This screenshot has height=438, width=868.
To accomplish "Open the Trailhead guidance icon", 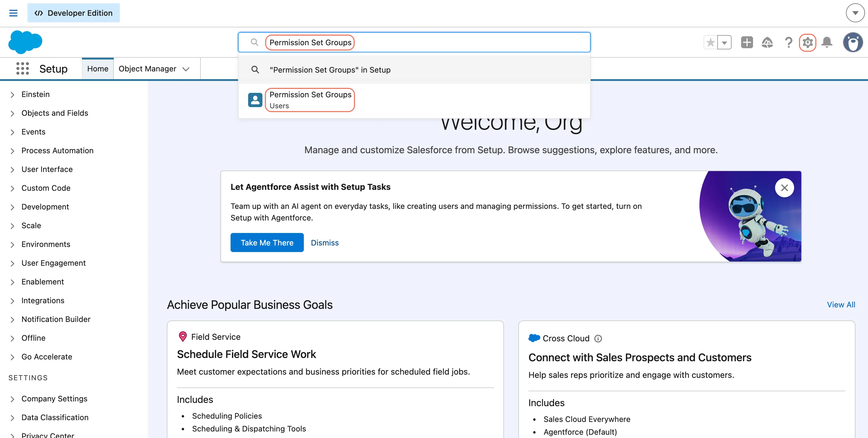I will click(x=767, y=43).
